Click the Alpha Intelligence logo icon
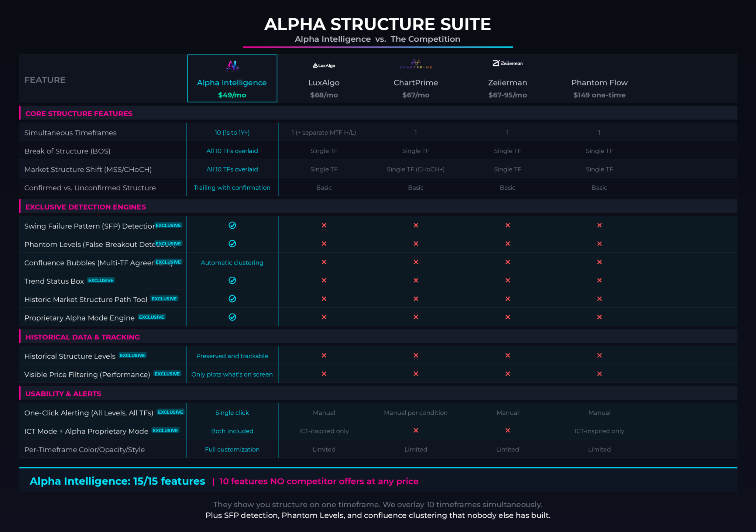Image resolution: width=756 pixels, height=532 pixels. [232, 66]
